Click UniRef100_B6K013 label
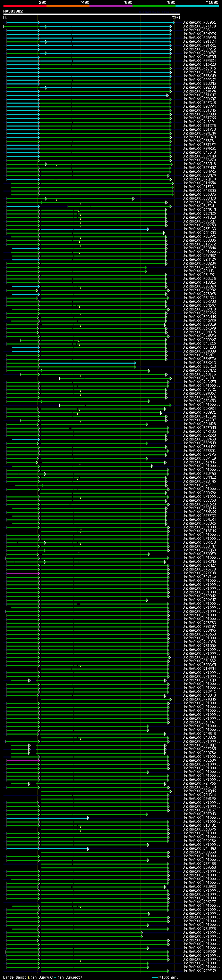The height and width of the screenshot is (980, 222). point(199,363)
